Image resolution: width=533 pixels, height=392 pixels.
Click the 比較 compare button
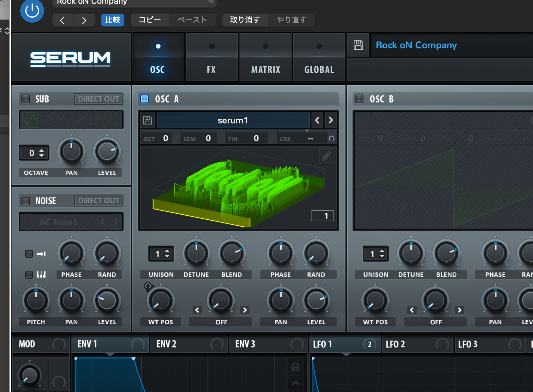pos(113,20)
